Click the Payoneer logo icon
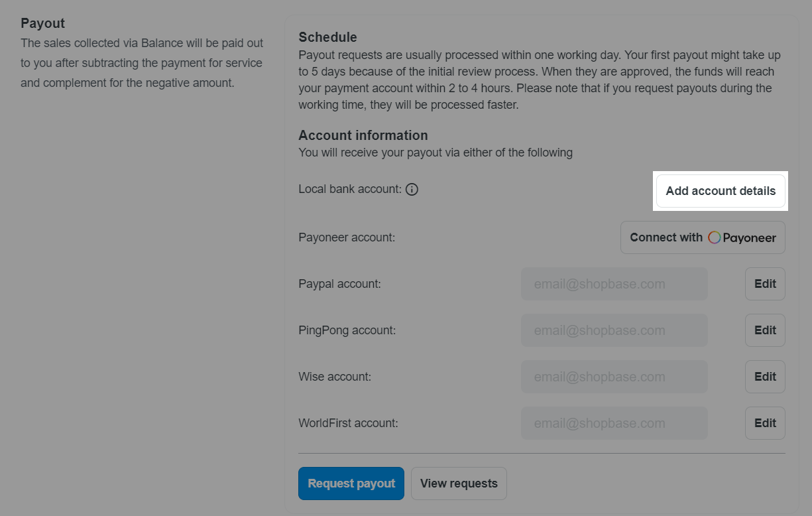 click(714, 237)
